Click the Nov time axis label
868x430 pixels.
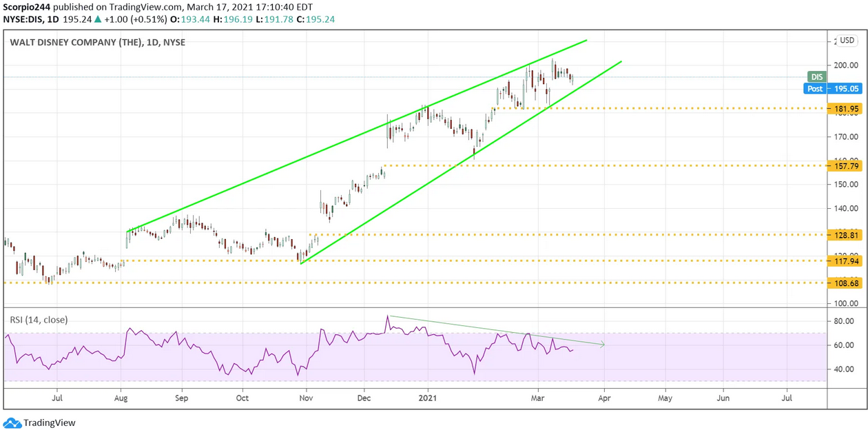[306, 398]
